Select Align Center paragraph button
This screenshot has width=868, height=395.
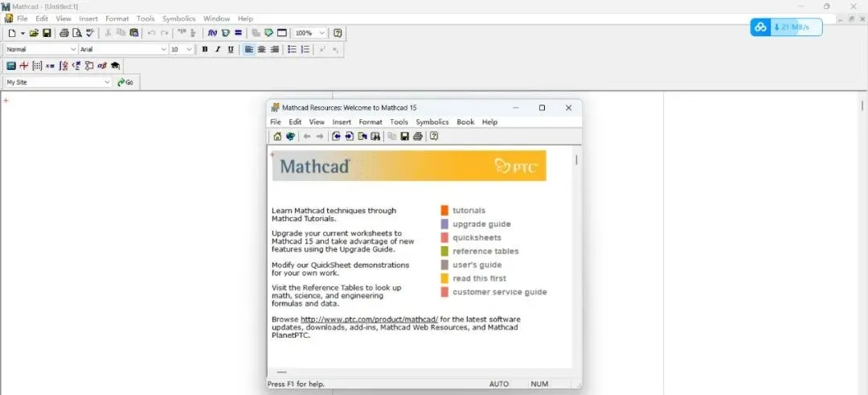tap(262, 49)
